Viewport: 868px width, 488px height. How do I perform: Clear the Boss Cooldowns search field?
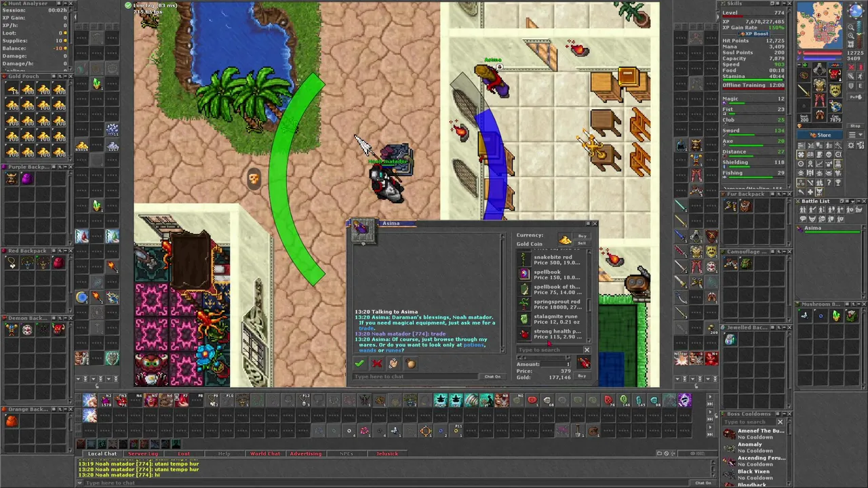(780, 422)
